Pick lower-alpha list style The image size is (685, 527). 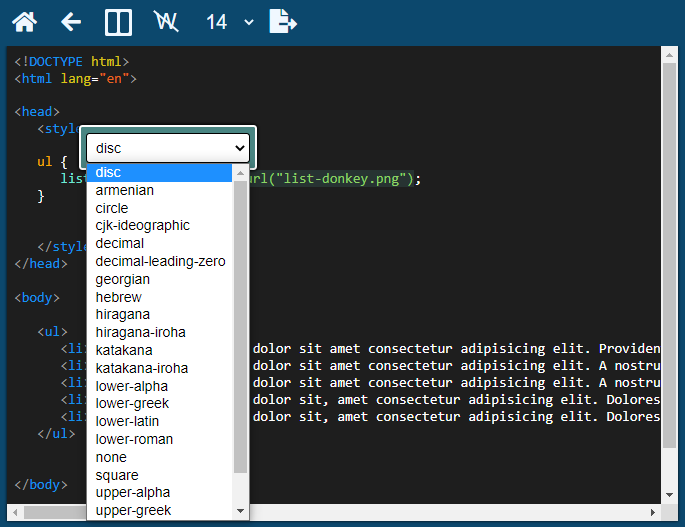[159, 386]
